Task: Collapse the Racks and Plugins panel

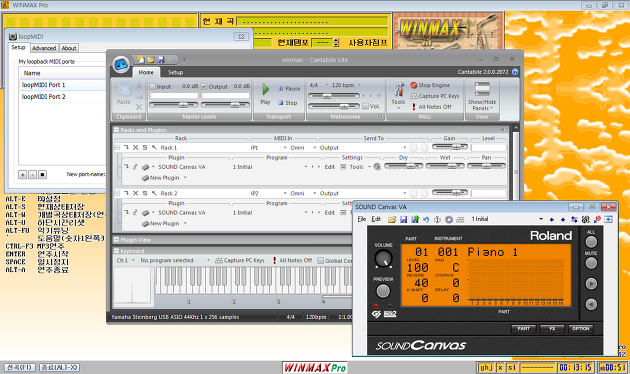Action: [x=116, y=130]
